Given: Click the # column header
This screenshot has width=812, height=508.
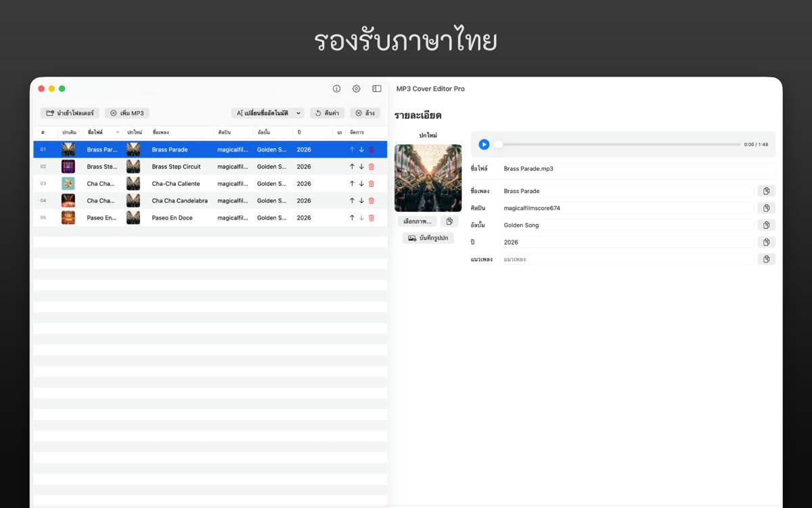Looking at the screenshot, I should click(43, 132).
